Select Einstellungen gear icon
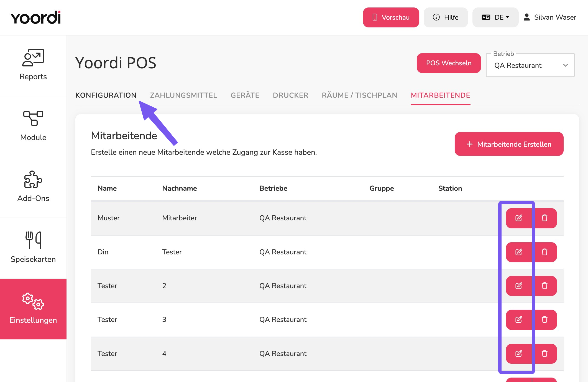 pyautogui.click(x=33, y=301)
